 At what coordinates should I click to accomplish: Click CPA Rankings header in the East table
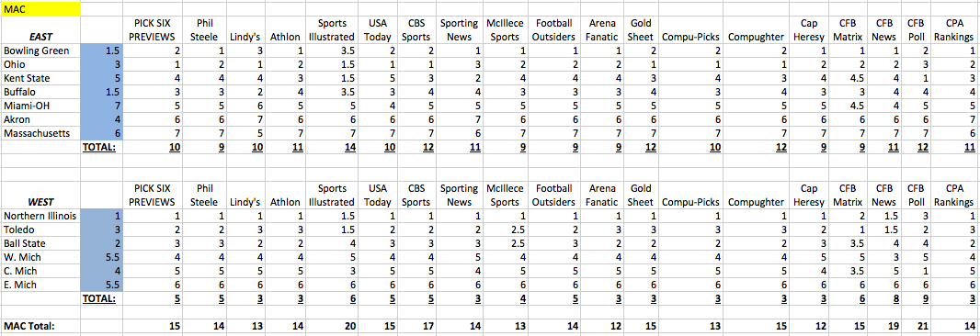pyautogui.click(x=953, y=30)
